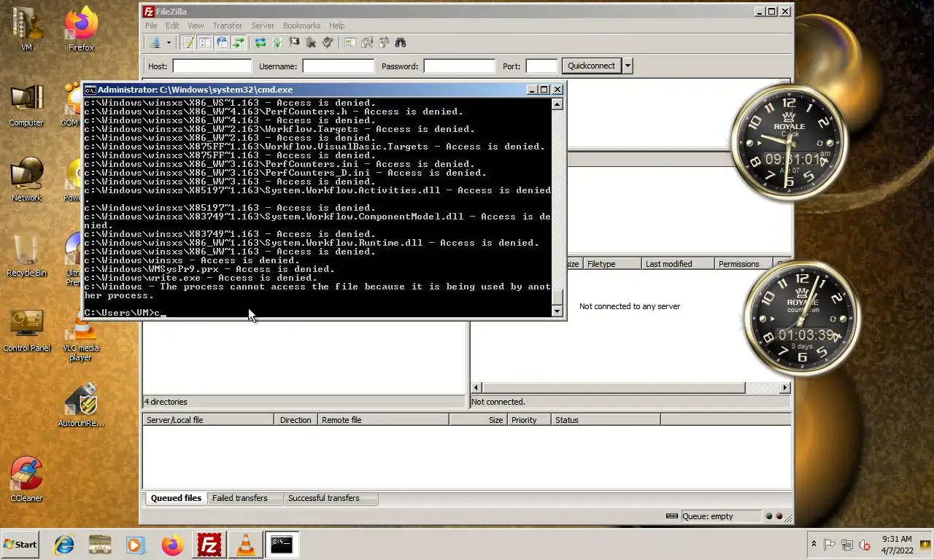Click the Direction queue column header
The height and width of the screenshot is (560, 934).
point(296,420)
